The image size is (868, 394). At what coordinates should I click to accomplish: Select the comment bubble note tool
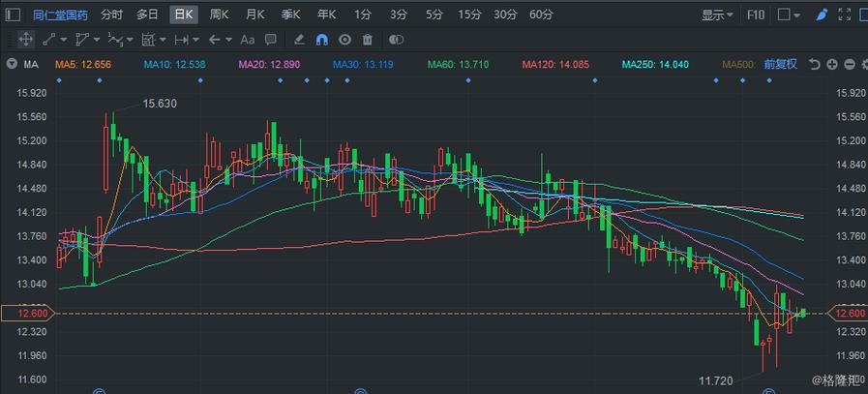[x=271, y=40]
